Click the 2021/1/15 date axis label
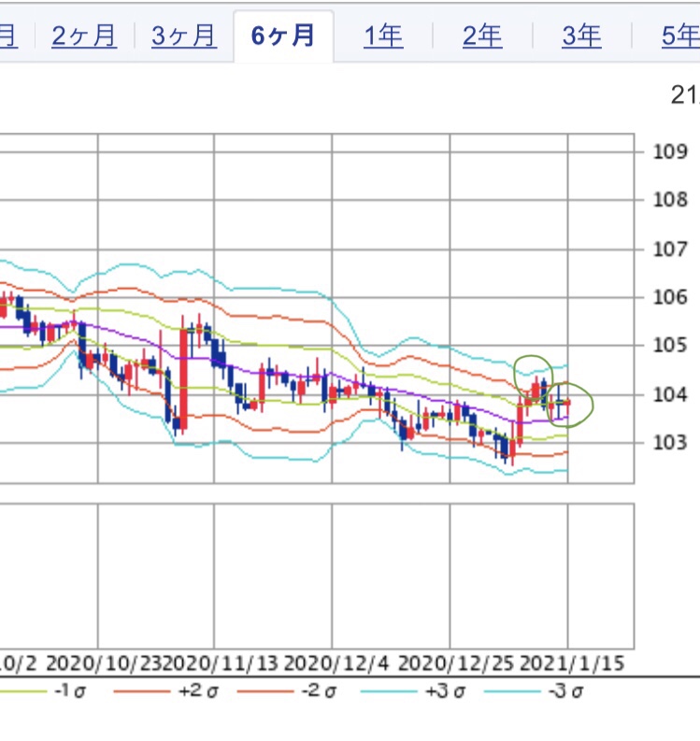This screenshot has width=700, height=741. pyautogui.click(x=572, y=663)
